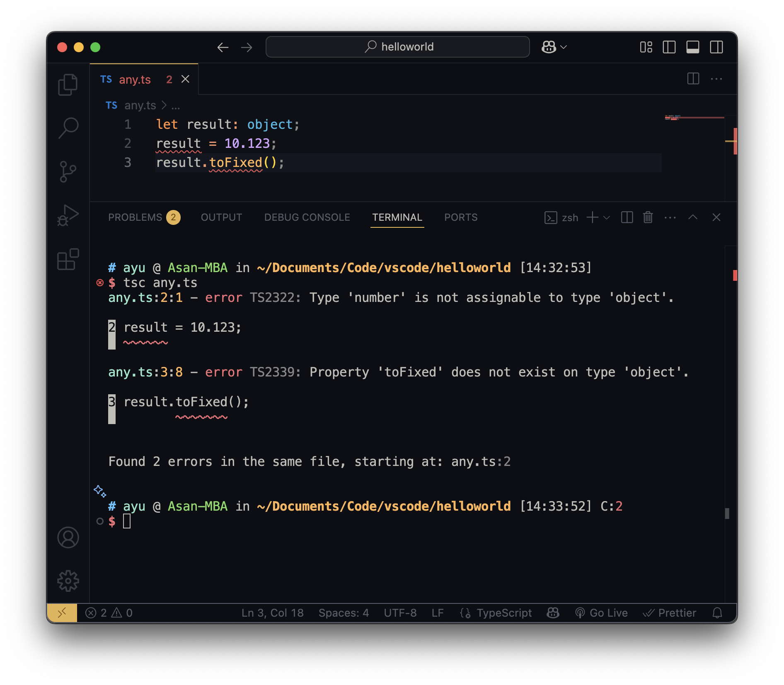Click 10.123 value on editor line 2
This screenshot has height=685, width=784.
point(247,144)
